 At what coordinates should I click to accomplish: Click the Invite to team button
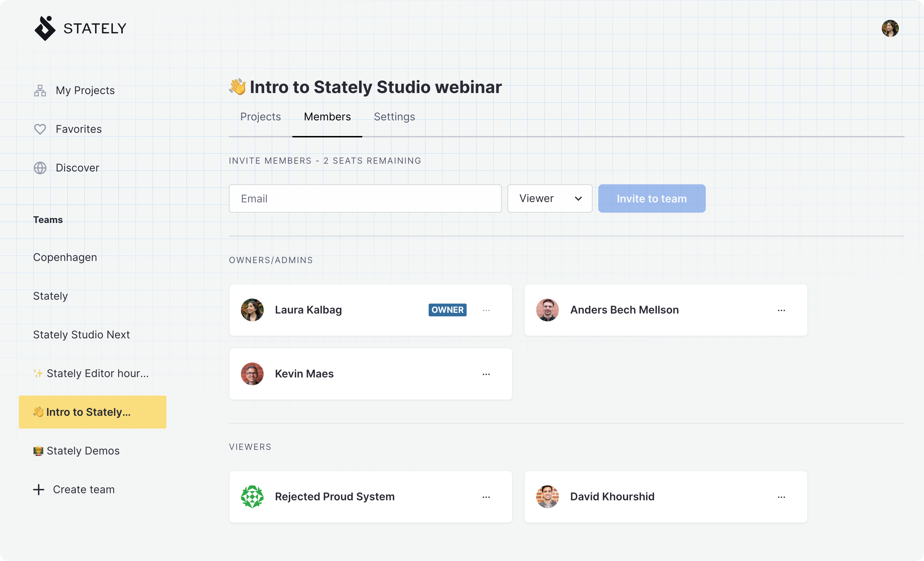tap(652, 198)
